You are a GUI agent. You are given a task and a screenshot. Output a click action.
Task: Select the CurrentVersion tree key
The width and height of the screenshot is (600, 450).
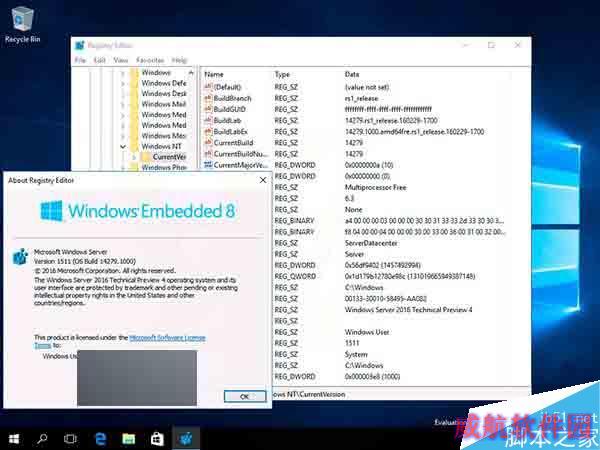click(x=170, y=157)
